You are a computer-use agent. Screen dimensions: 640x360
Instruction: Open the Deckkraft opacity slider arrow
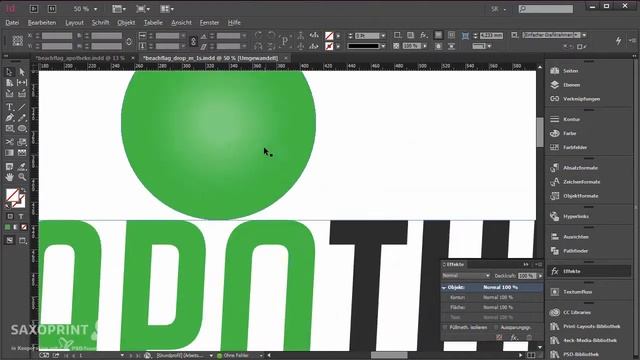540,276
